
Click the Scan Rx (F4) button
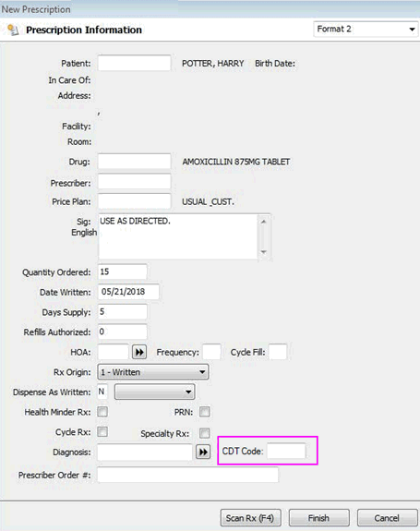click(251, 518)
